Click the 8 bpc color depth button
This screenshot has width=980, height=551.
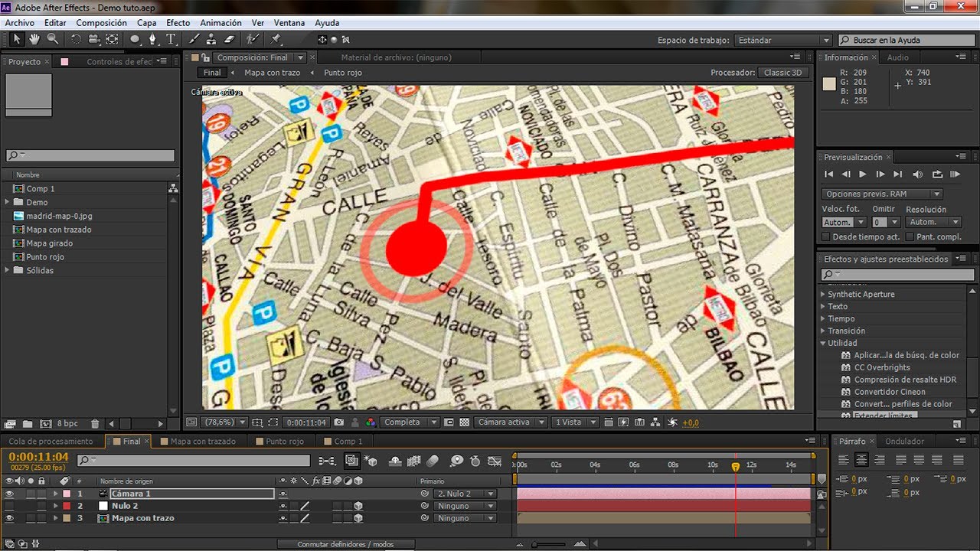[x=67, y=423]
